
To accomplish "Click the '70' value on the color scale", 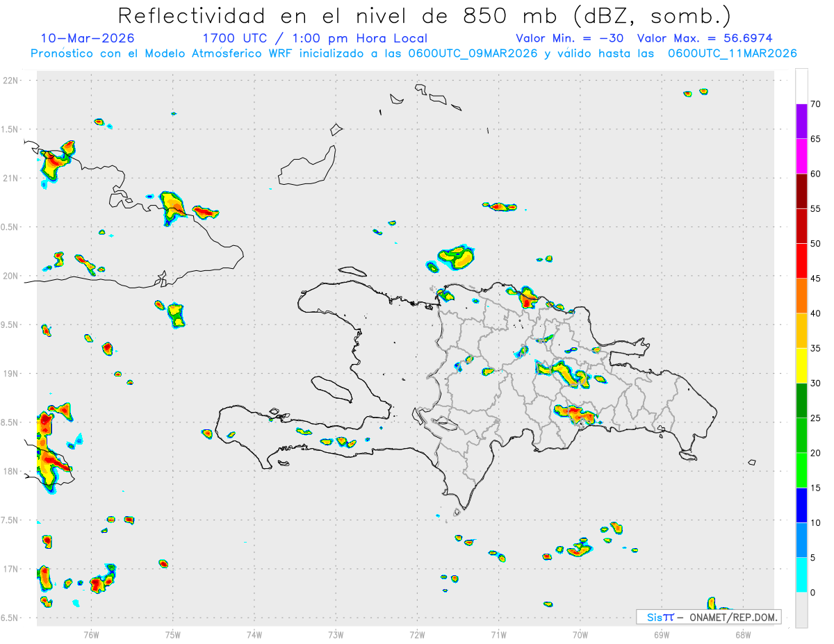I will pos(815,104).
